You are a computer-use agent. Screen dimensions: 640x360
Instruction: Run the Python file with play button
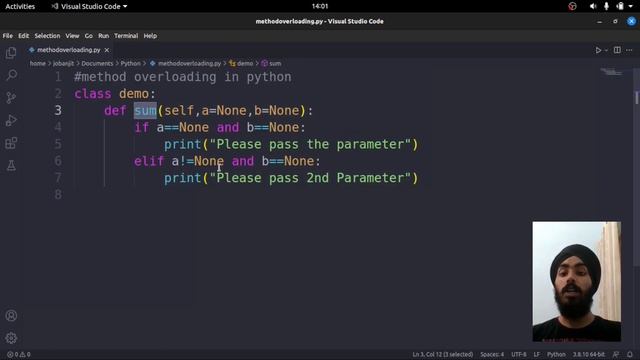click(598, 50)
